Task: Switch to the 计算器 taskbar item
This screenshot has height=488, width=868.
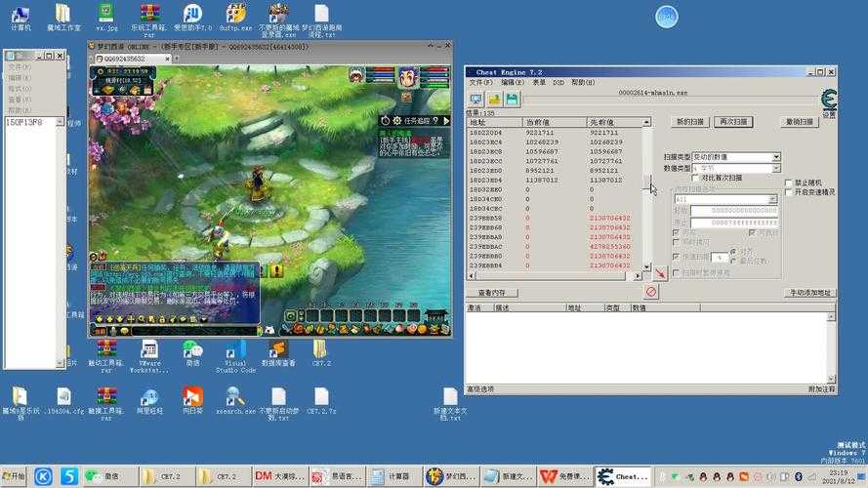Action: [x=392, y=476]
